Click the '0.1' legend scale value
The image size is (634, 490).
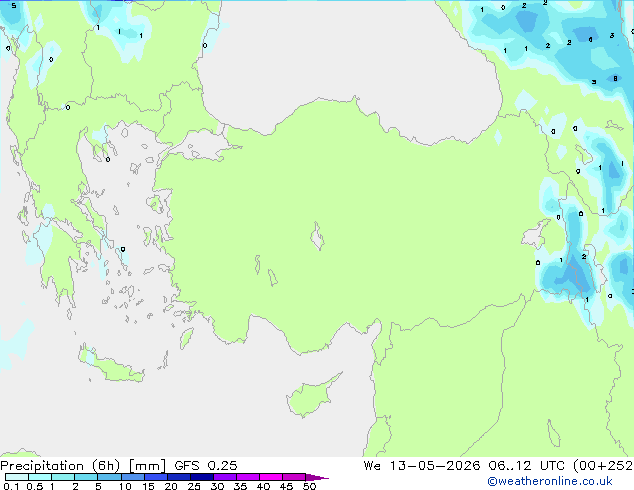(11, 486)
